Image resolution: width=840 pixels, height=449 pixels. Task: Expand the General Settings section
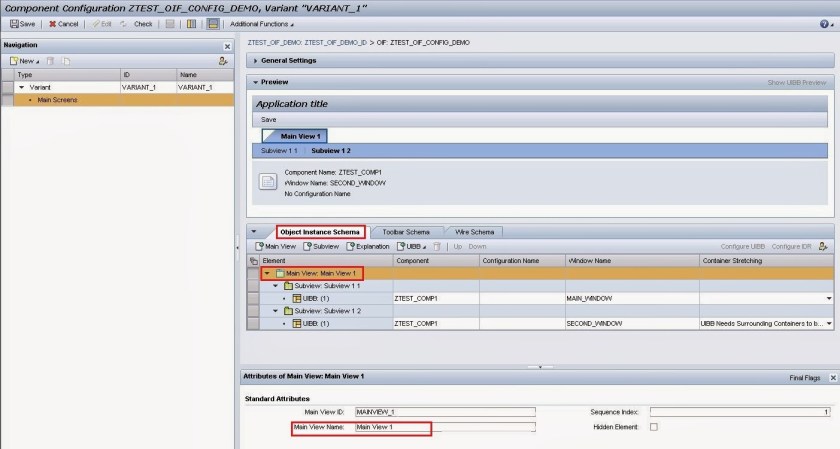pyautogui.click(x=289, y=61)
